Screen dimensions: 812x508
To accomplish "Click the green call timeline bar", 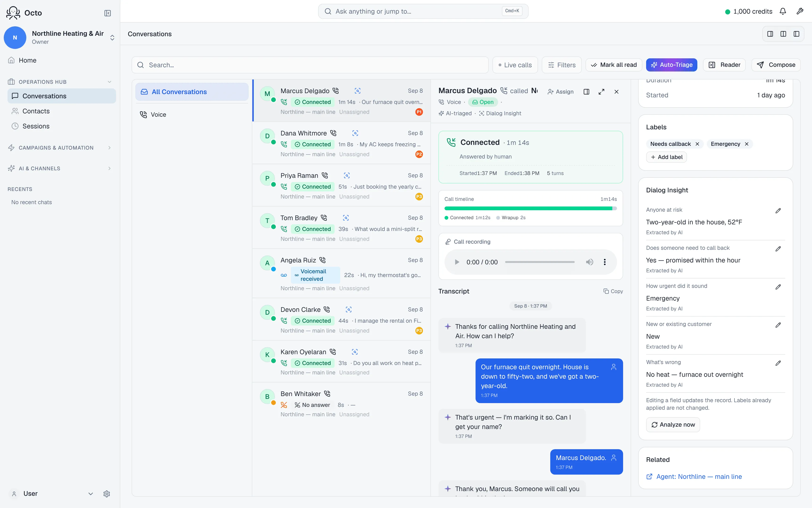I will tap(528, 209).
